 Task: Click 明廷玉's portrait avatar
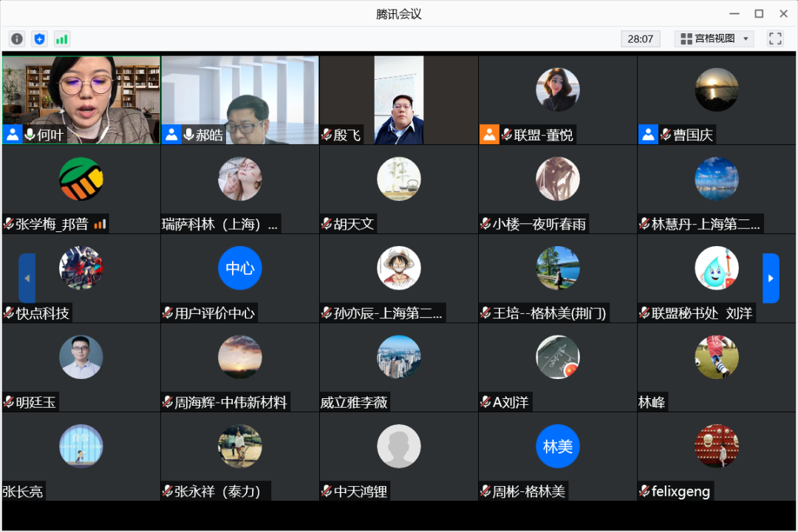[x=81, y=357]
